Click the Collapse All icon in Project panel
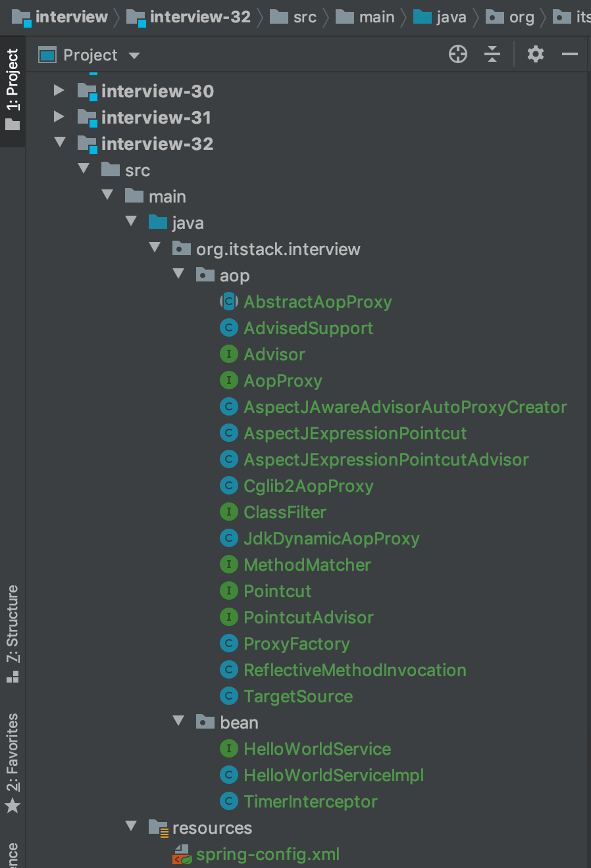The image size is (591, 868). [492, 54]
